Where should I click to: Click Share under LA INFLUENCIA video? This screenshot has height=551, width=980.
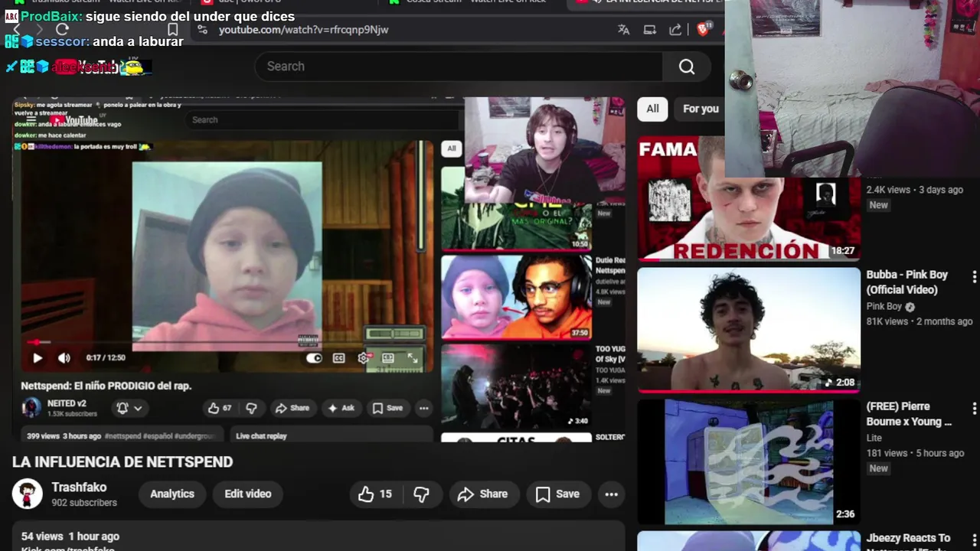[x=484, y=494]
